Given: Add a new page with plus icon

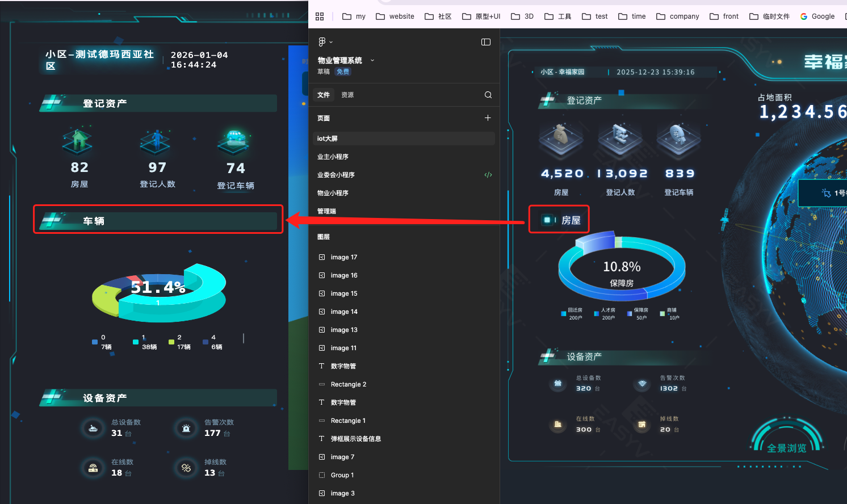Looking at the screenshot, I should tap(488, 117).
